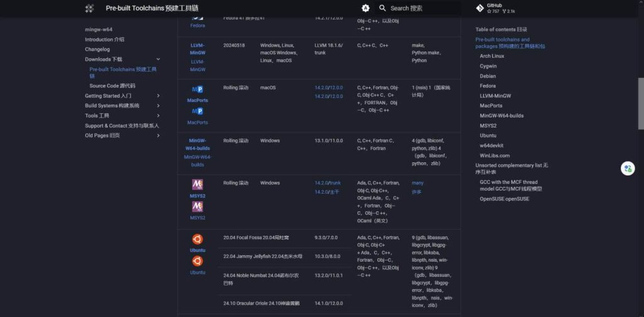Open the GitHub repository icon link
Screen dimensions: 644x317
(x=480, y=8)
